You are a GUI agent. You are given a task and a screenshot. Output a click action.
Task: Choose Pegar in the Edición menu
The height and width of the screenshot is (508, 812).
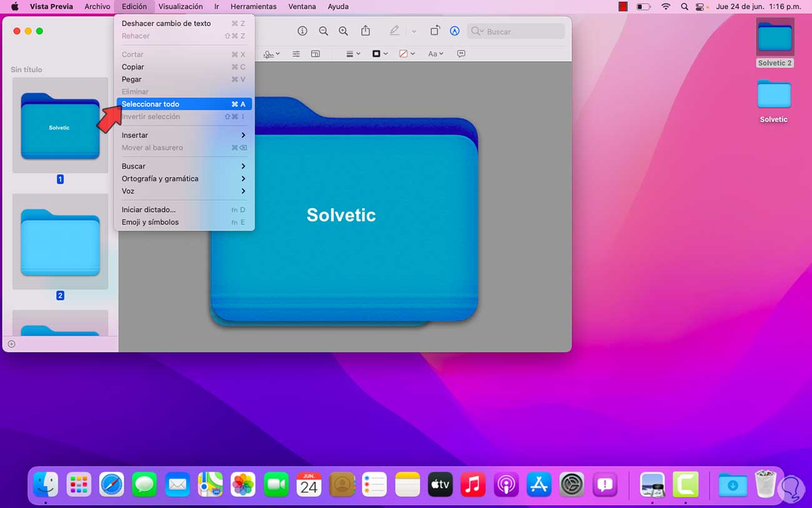pos(184,79)
